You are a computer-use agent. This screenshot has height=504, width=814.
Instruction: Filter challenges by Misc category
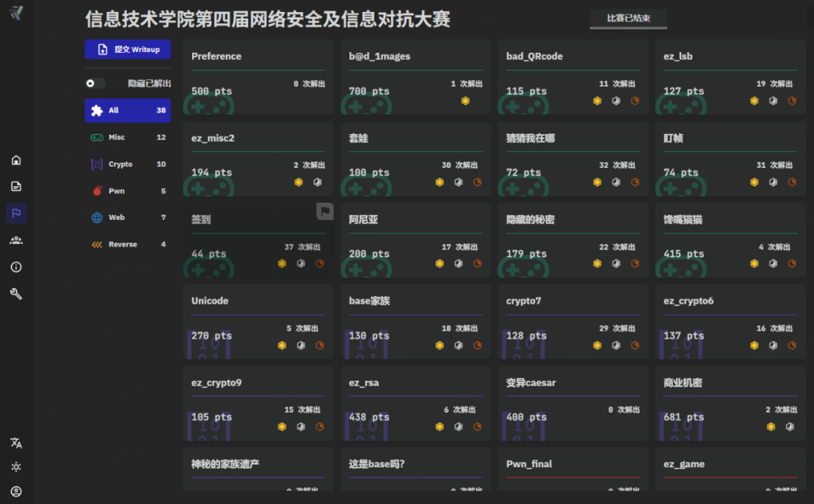click(127, 138)
